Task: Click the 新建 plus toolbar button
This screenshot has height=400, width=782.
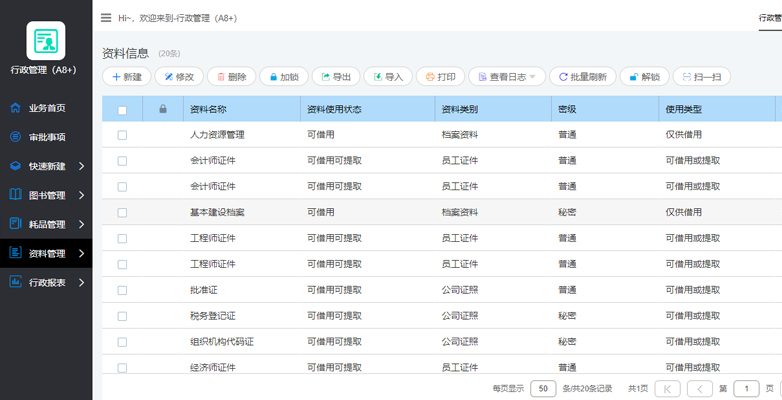Action: click(x=126, y=77)
